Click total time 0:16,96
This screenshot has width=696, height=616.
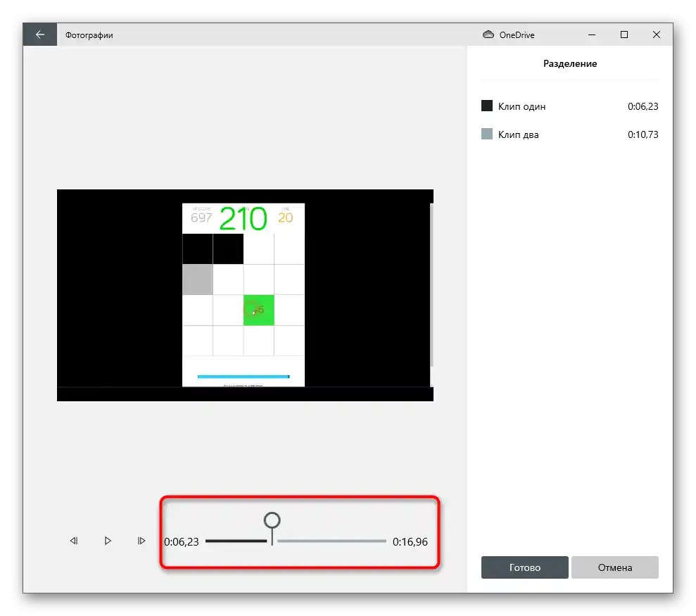tap(410, 542)
